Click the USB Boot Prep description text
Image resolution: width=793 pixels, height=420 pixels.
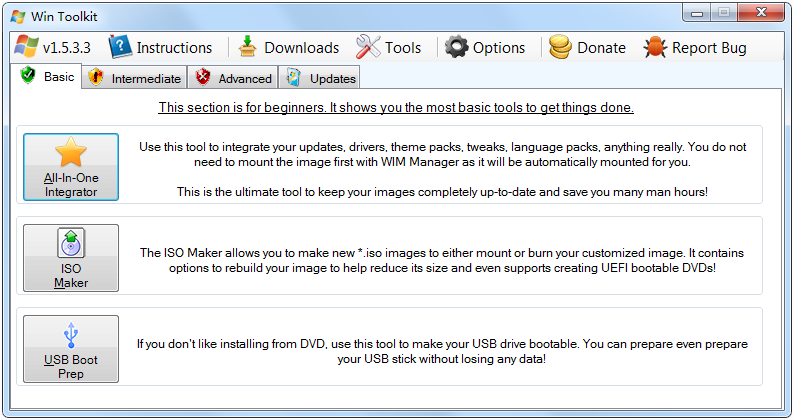pyautogui.click(x=442, y=351)
